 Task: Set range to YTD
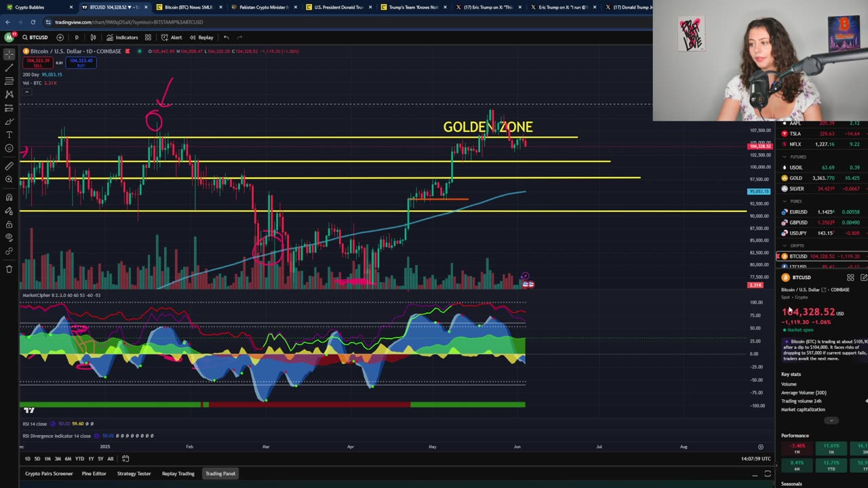(x=79, y=459)
